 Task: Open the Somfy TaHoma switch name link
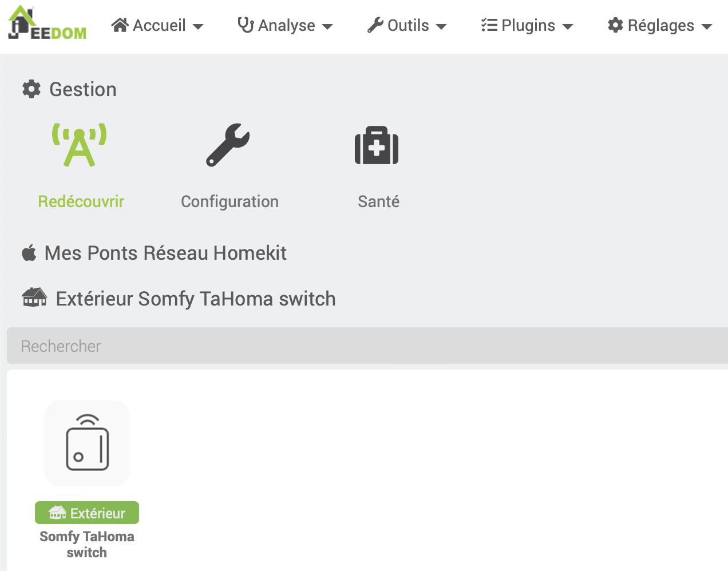click(x=87, y=544)
